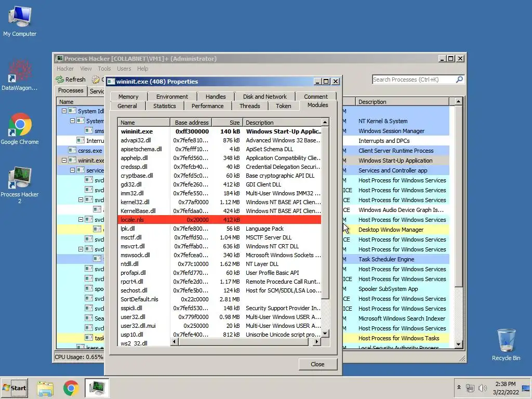Open the Tools menu
532x399 pixels.
[x=104, y=69]
